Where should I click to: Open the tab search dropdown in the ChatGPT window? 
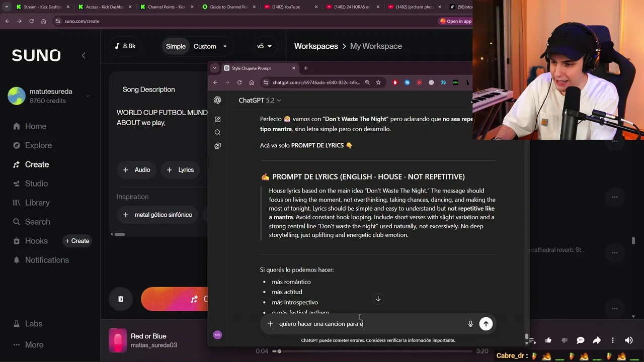(x=215, y=68)
